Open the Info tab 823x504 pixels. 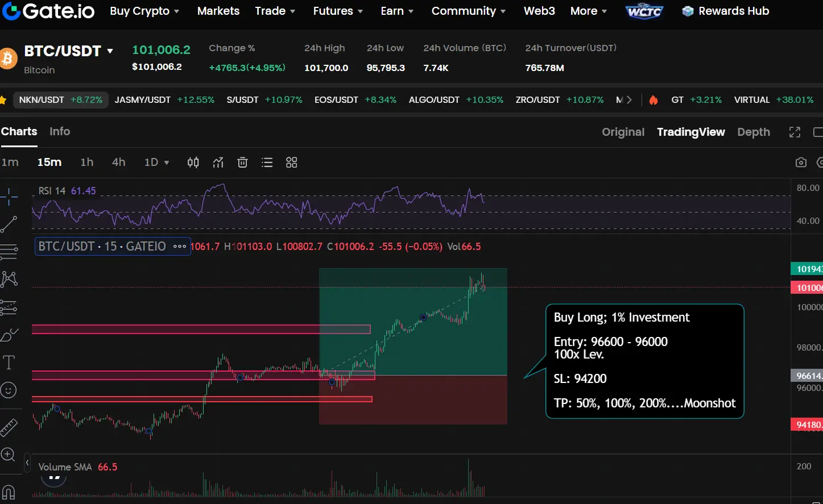coord(60,131)
